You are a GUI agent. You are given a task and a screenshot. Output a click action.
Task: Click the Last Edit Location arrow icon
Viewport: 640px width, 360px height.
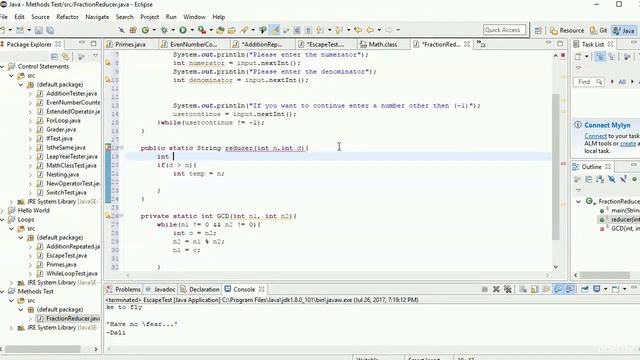coord(358,30)
